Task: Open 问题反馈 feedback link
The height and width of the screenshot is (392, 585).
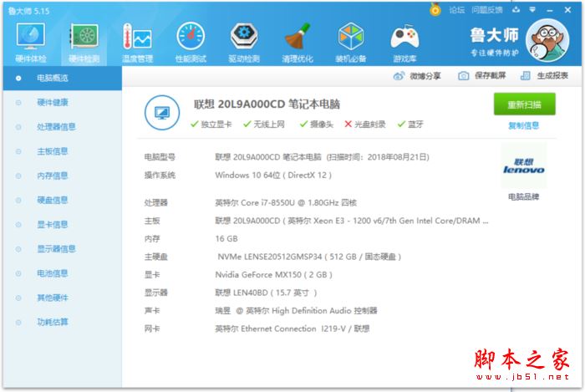Action: pos(487,10)
